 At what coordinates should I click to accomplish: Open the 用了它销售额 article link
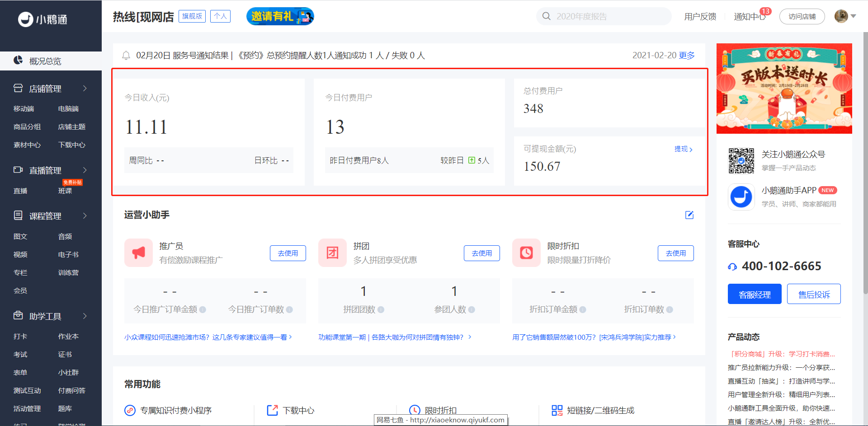click(x=594, y=337)
